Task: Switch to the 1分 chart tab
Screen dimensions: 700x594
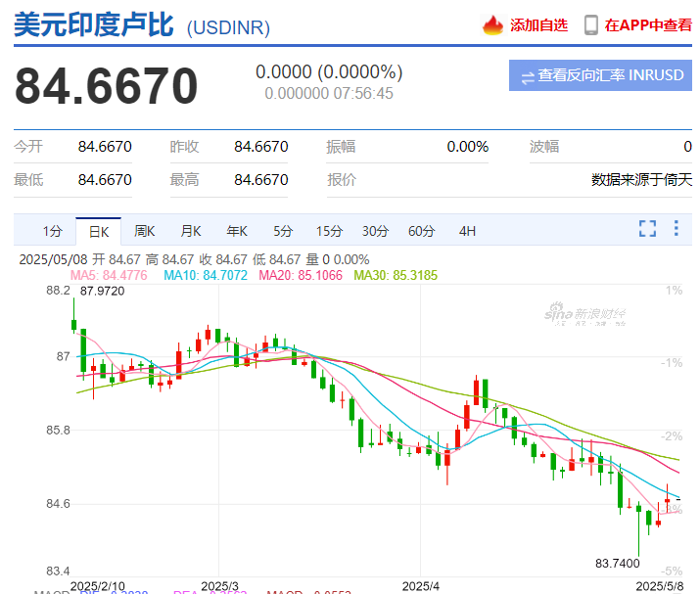Action: point(52,231)
